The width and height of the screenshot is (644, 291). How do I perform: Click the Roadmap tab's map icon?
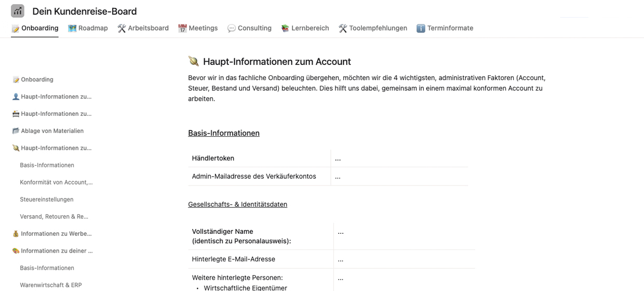[72, 29]
